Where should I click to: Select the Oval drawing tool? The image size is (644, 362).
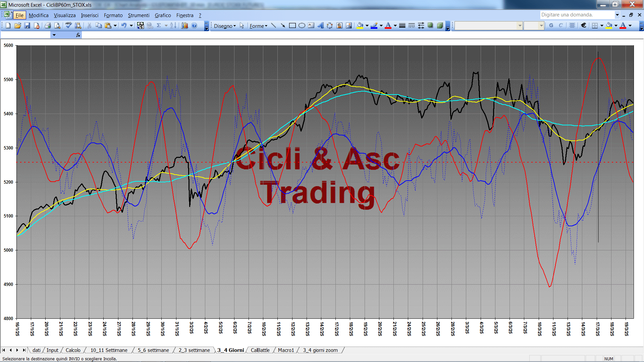[x=302, y=25]
